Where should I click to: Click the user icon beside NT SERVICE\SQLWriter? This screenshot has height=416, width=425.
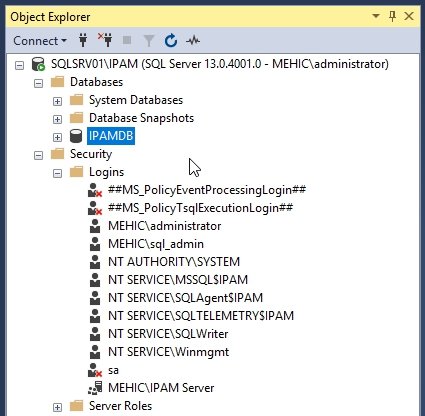point(95,334)
